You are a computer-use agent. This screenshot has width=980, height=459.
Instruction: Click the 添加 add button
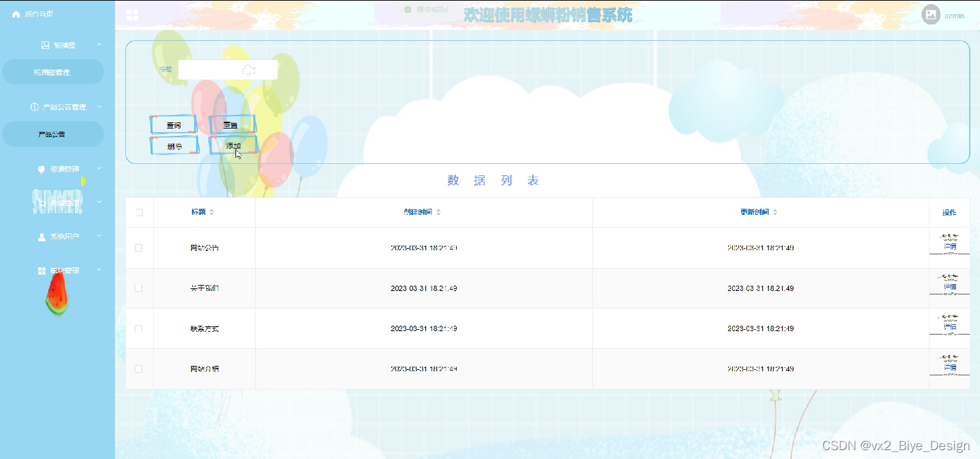pos(233,146)
